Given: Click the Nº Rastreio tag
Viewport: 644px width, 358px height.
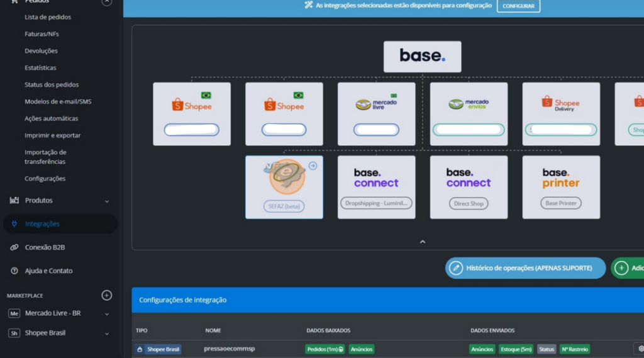Looking at the screenshot, I should click(x=575, y=349).
